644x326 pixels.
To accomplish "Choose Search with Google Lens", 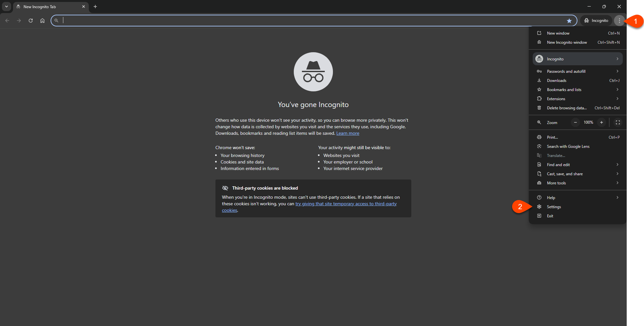I will pos(577,147).
